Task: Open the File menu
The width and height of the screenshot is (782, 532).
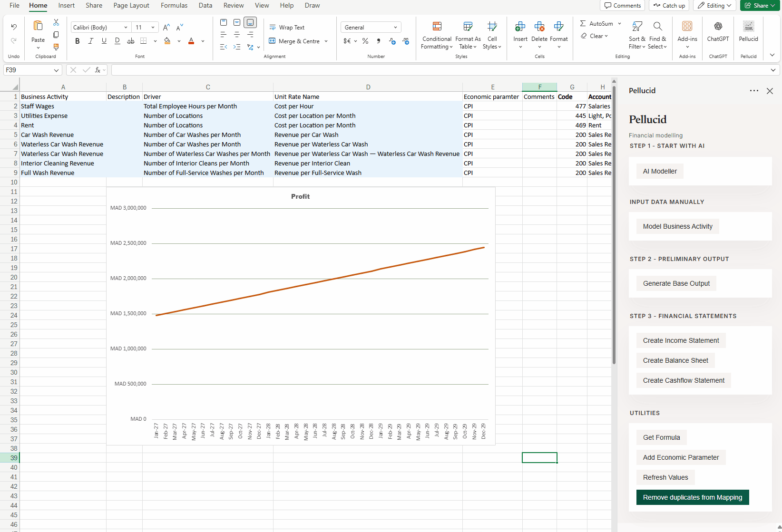Action: (x=15, y=6)
